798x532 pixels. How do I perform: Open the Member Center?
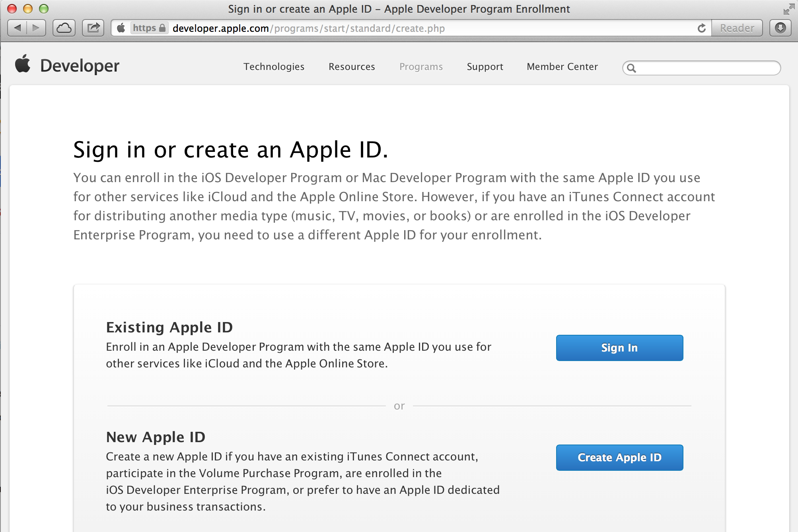[562, 66]
